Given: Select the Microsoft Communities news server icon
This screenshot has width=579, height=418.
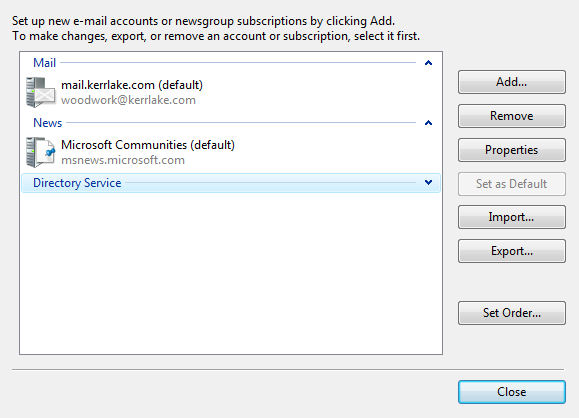Looking at the screenshot, I should pyautogui.click(x=41, y=152).
